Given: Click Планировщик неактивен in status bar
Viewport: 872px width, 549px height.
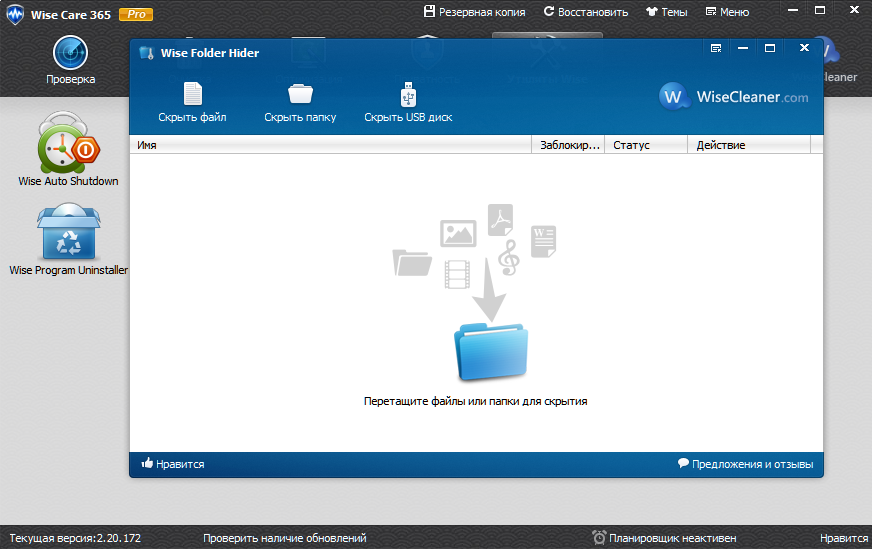Looking at the screenshot, I should 665,538.
